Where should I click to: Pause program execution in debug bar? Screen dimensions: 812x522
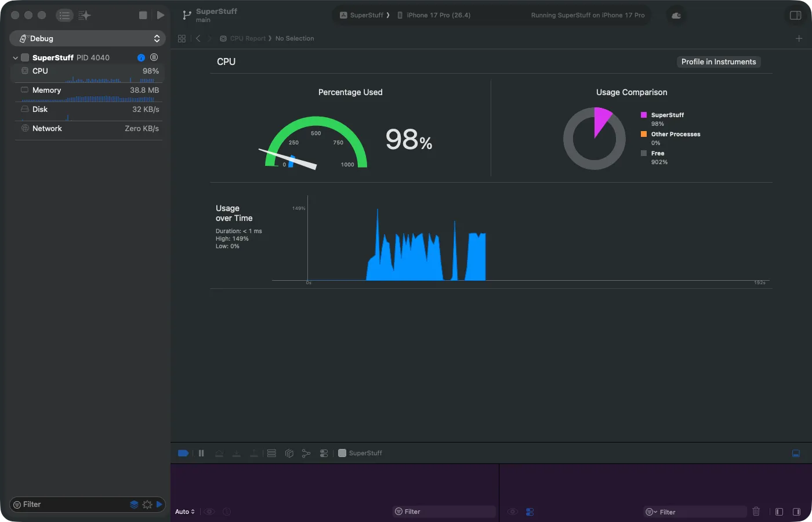(201, 454)
